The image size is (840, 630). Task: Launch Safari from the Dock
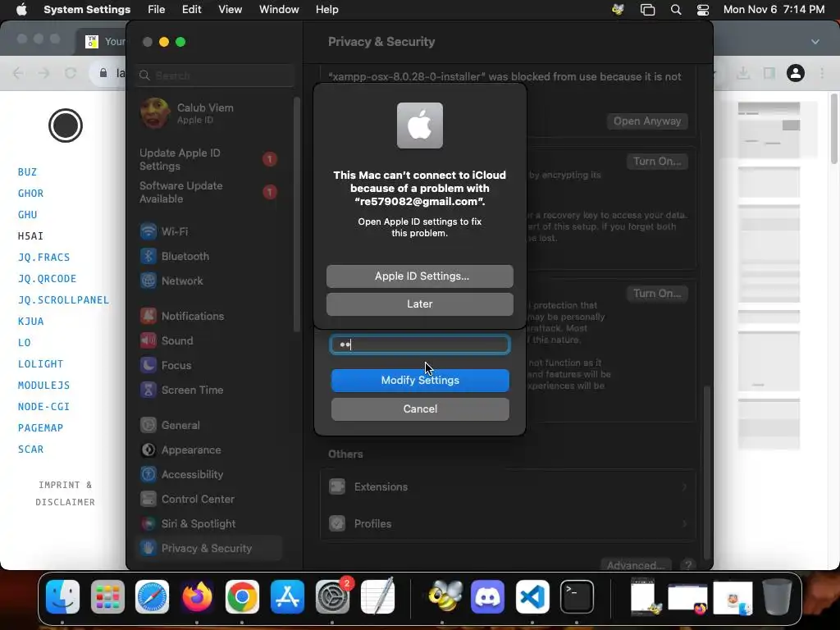152,596
